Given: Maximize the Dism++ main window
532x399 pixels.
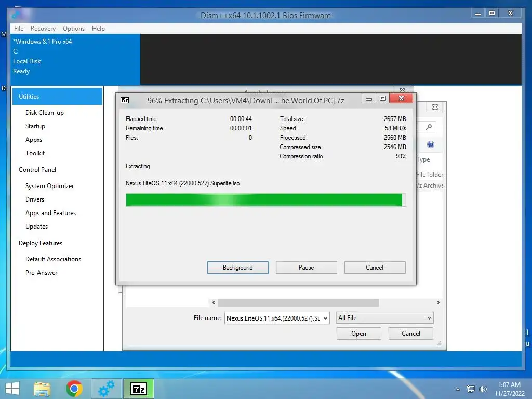Looking at the screenshot, I should click(x=491, y=13).
